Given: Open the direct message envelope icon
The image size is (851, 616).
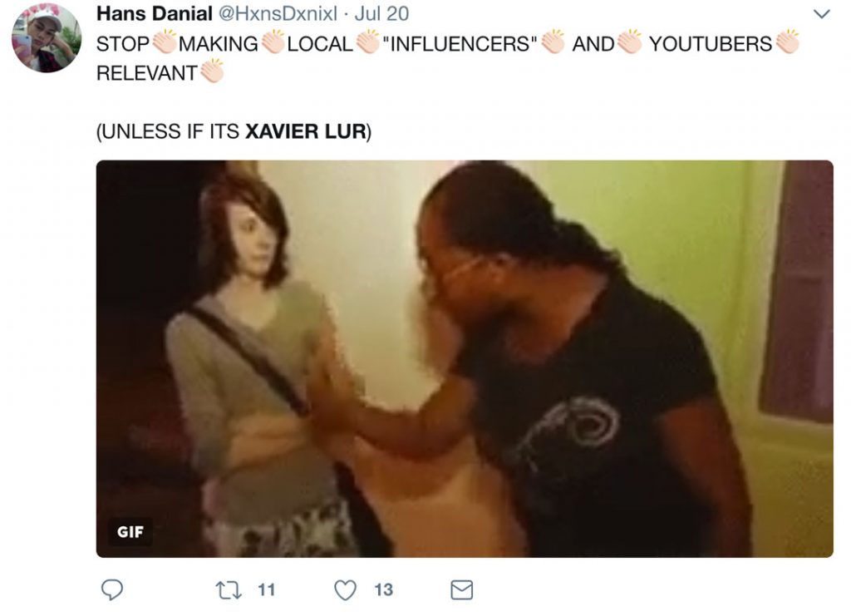Looking at the screenshot, I should click(x=462, y=590).
